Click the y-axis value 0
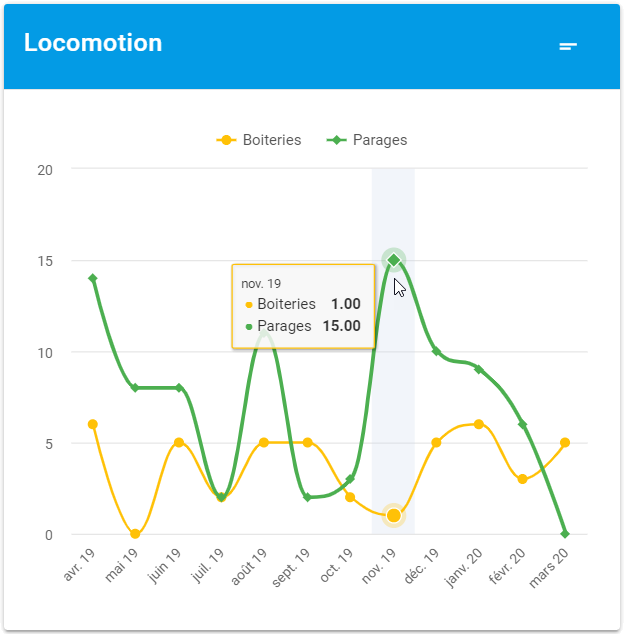Screen dimensions: 624x634 (x=49, y=535)
